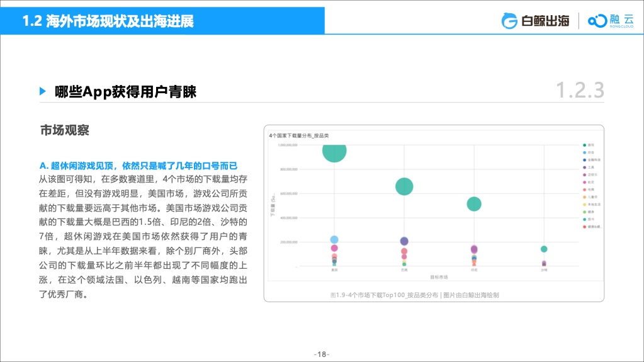Toggle the last legend entry starting 健康

592,227
